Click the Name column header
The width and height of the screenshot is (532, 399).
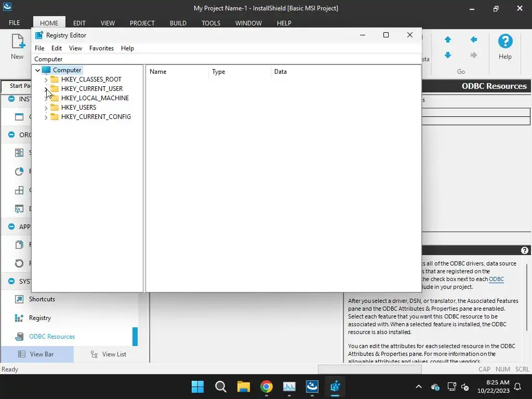178,72
